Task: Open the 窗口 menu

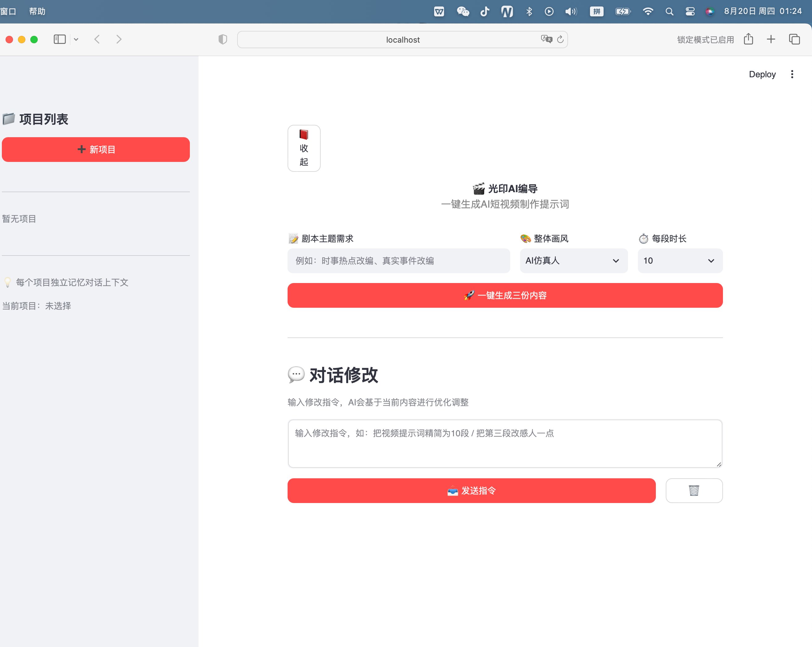Action: [x=8, y=12]
